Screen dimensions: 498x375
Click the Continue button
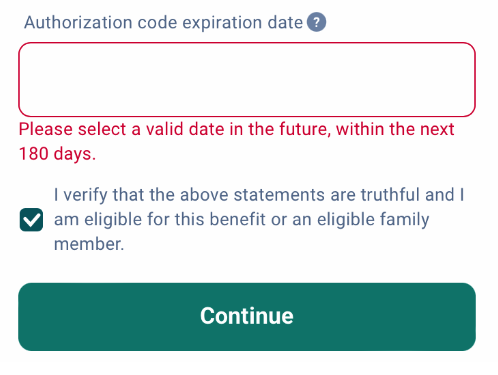247,317
